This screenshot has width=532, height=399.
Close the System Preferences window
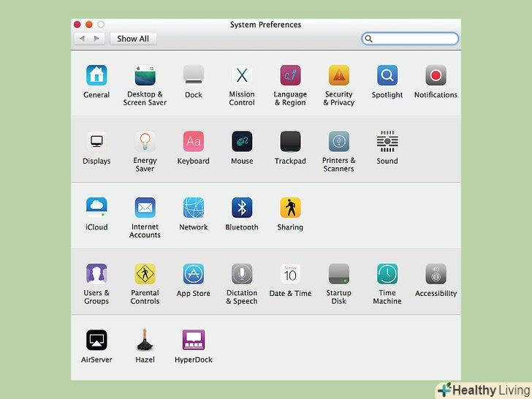[x=77, y=24]
